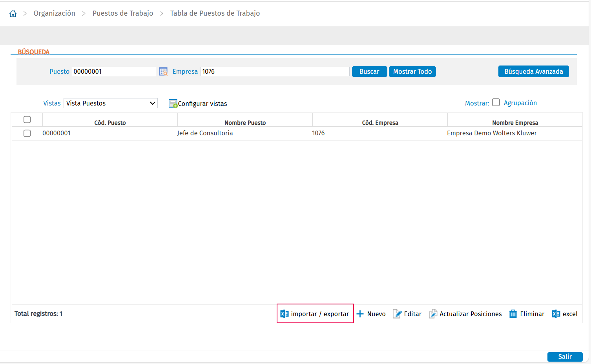This screenshot has width=591, height=364.
Task: Click the Agrupación link label
Action: click(x=520, y=103)
